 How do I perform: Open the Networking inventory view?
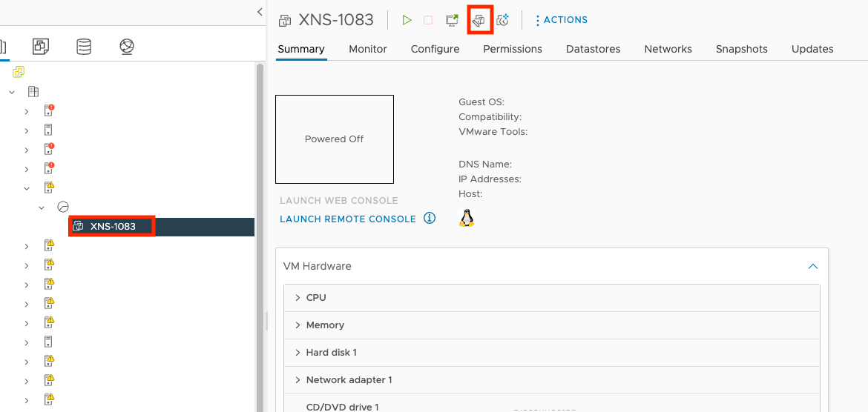127,47
